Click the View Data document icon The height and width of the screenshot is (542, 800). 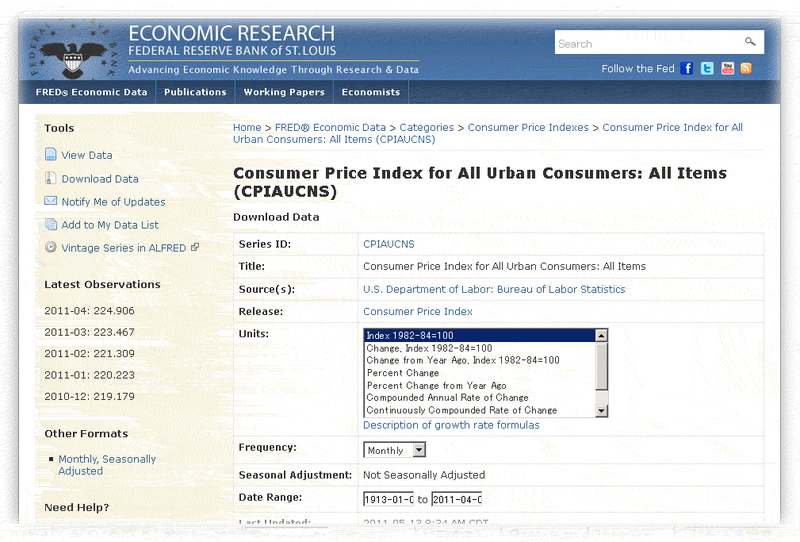(51, 154)
